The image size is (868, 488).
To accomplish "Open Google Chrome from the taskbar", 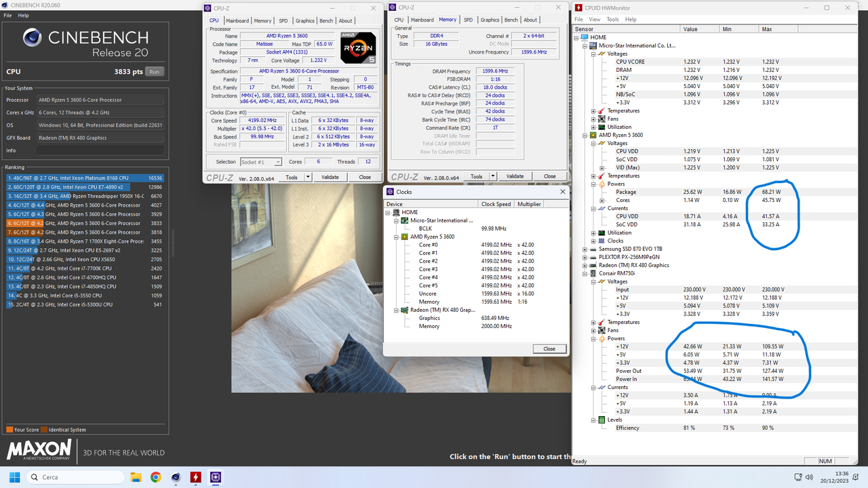I will click(x=155, y=477).
